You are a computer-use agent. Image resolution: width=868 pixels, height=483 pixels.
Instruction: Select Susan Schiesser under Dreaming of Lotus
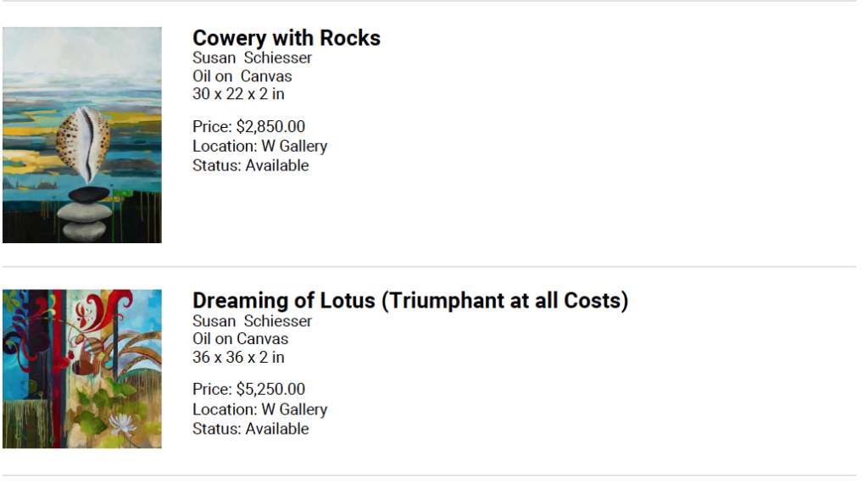click(x=252, y=321)
